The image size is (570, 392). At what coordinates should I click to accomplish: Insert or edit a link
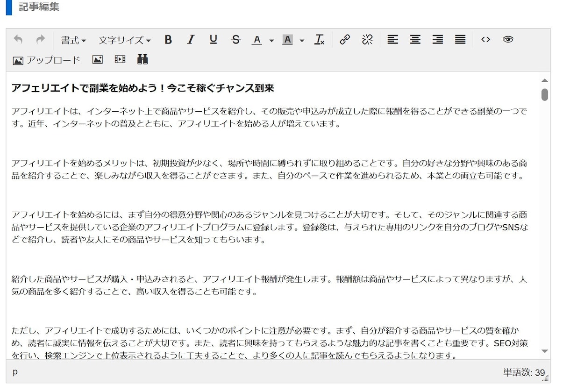click(x=345, y=40)
